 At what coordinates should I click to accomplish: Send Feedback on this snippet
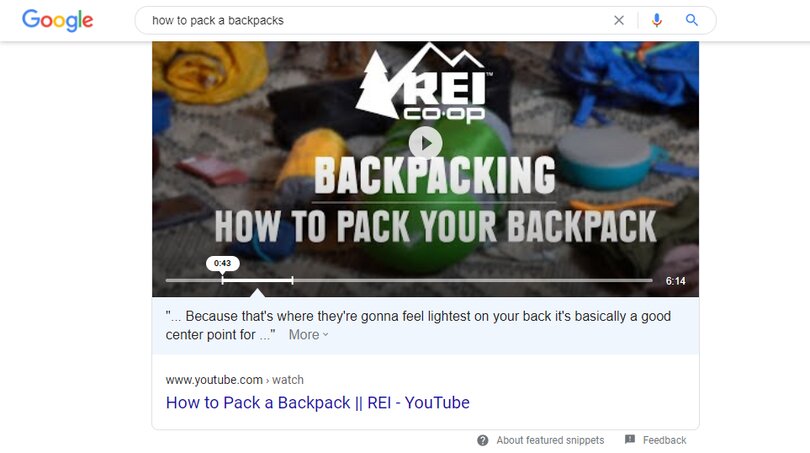coord(664,440)
